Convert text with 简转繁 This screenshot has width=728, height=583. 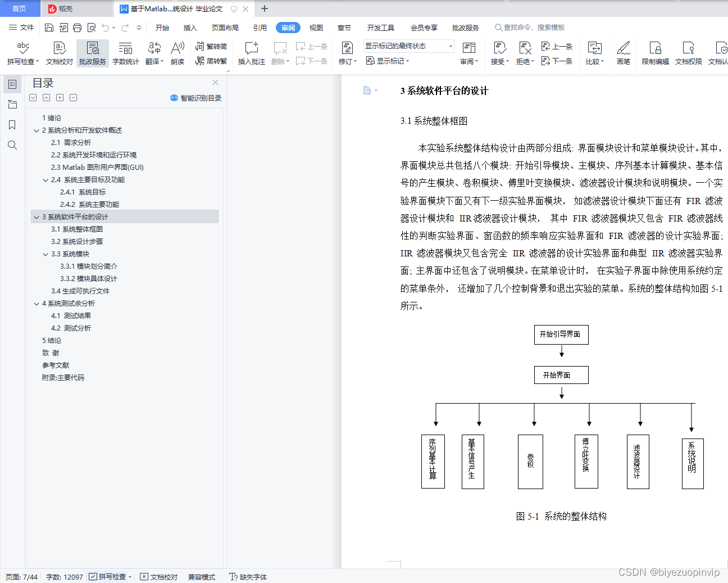pyautogui.click(x=211, y=61)
